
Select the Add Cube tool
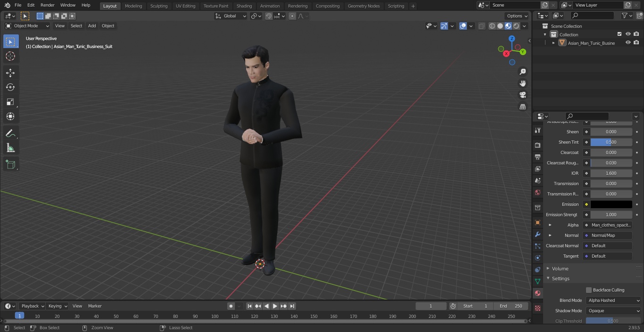(x=10, y=164)
